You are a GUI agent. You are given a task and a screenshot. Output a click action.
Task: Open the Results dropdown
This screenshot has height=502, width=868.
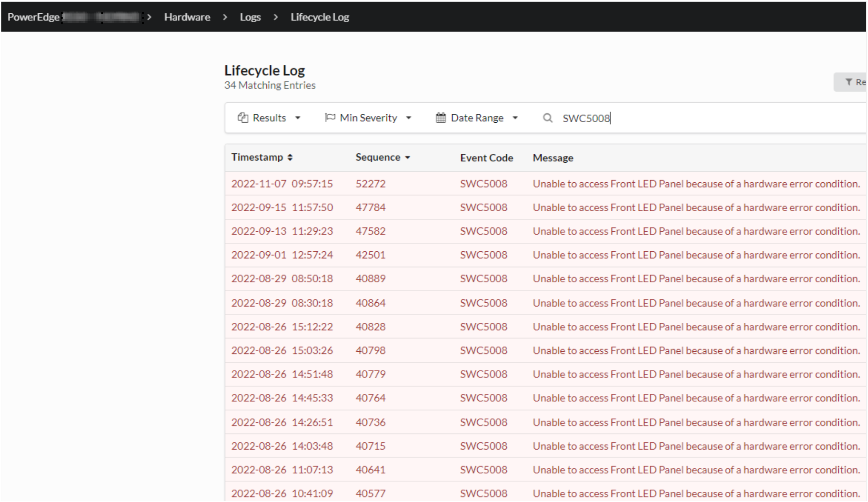point(269,118)
